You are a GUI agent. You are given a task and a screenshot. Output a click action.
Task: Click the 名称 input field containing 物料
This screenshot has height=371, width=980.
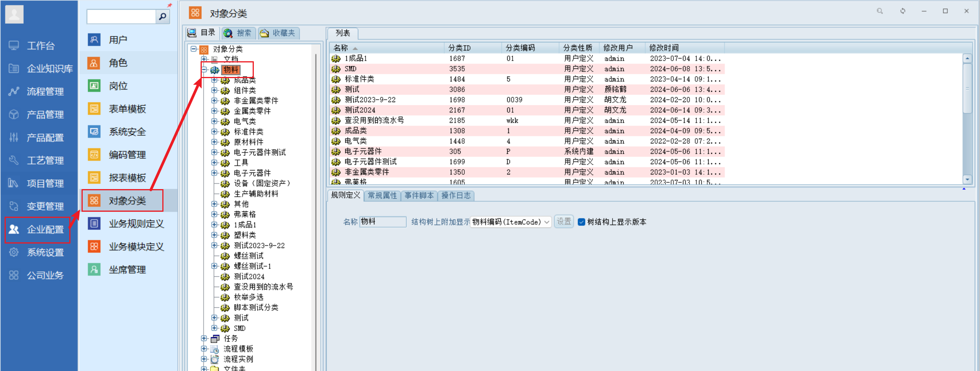click(x=383, y=222)
